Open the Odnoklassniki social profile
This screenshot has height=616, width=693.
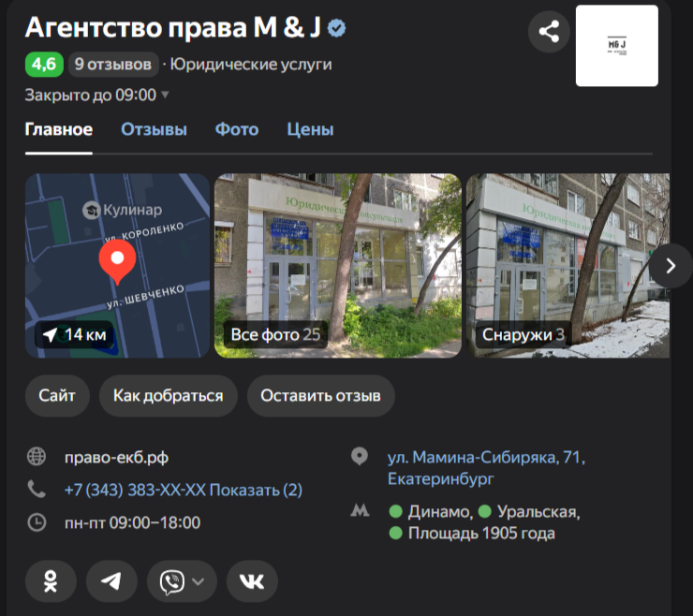[x=51, y=581]
